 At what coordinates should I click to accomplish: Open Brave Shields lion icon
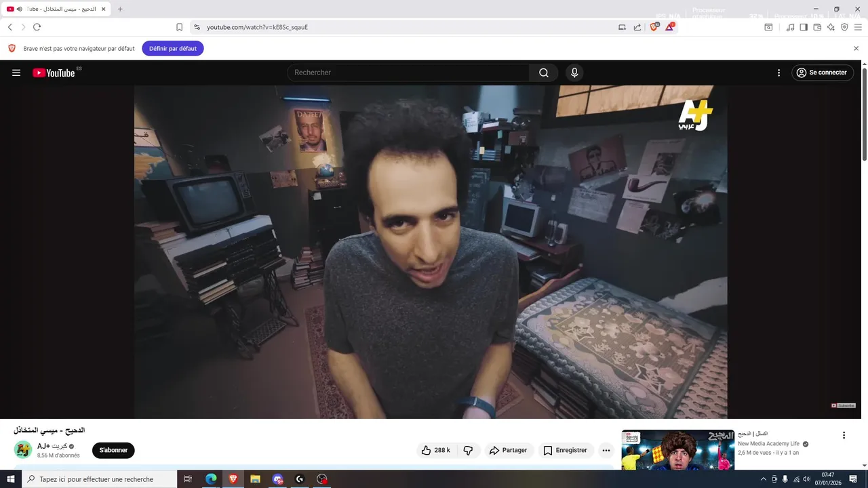[654, 27]
